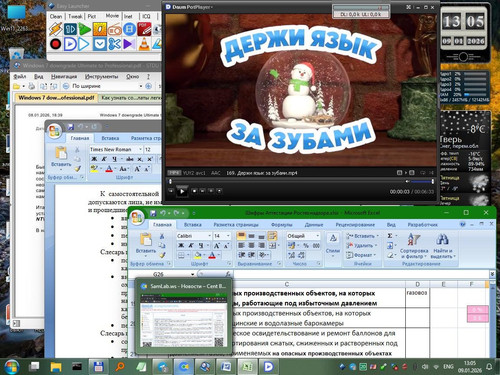
Task: Switch to the Данные tab in Excel
Action: tap(314, 225)
